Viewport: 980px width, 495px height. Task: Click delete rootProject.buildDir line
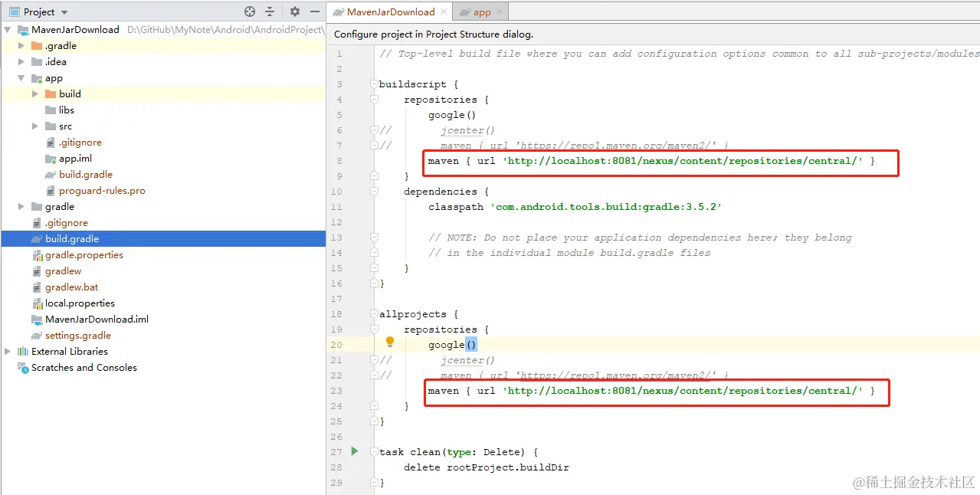coord(487,467)
